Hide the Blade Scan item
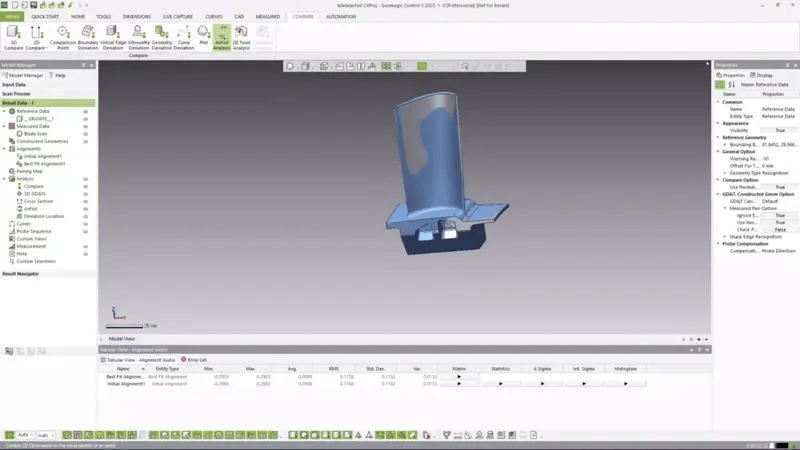This screenshot has height=450, width=800. click(x=86, y=134)
